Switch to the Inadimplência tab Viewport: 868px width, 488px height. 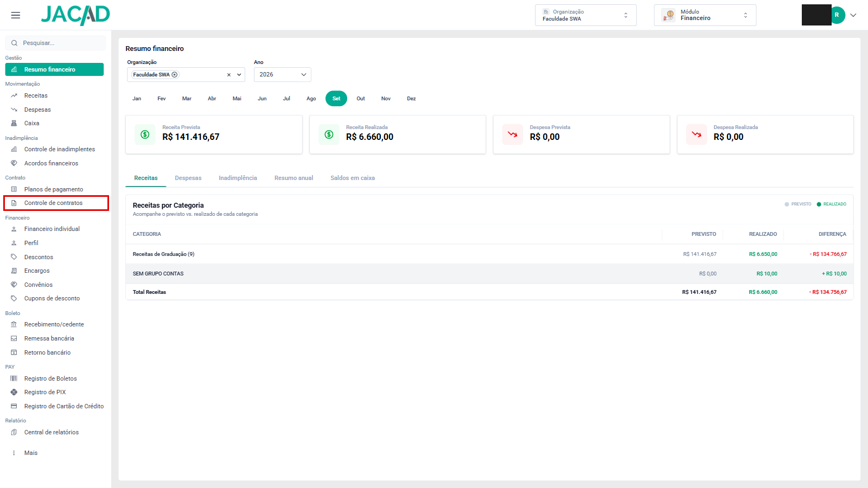[238, 178]
